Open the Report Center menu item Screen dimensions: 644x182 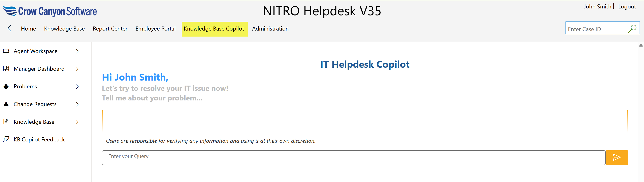coord(110,29)
